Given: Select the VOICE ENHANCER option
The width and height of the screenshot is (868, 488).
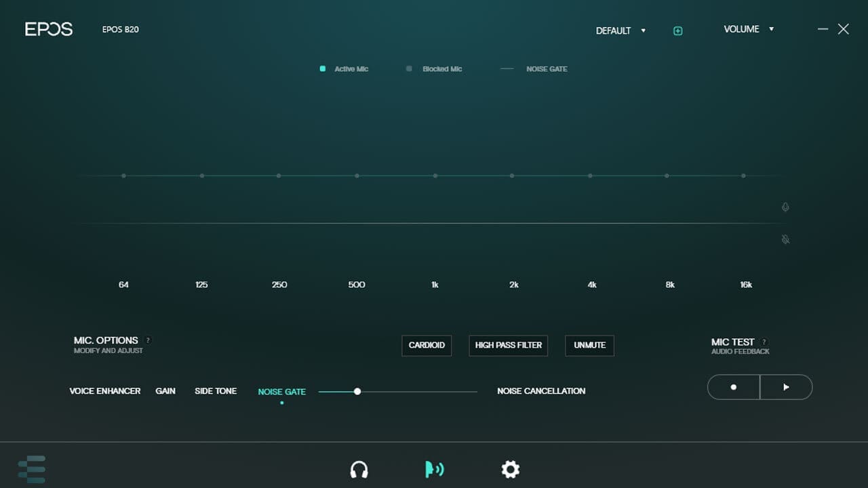Looking at the screenshot, I should tap(104, 391).
